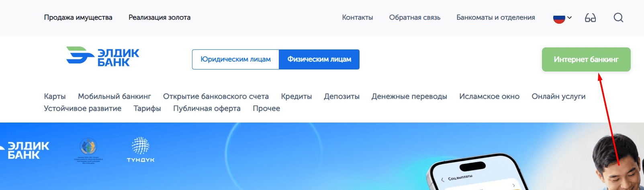
Task: Toggle the glasses accessibility mode icon
Action: [590, 18]
